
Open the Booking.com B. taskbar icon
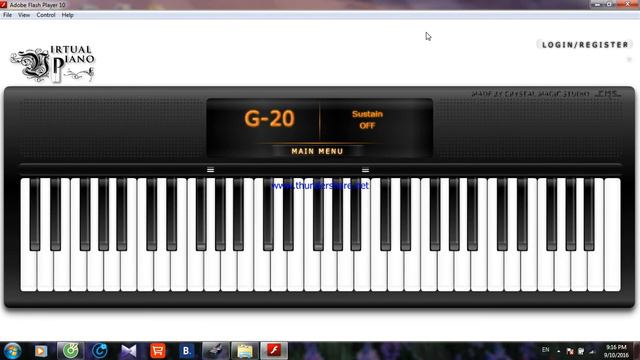[x=187, y=351]
